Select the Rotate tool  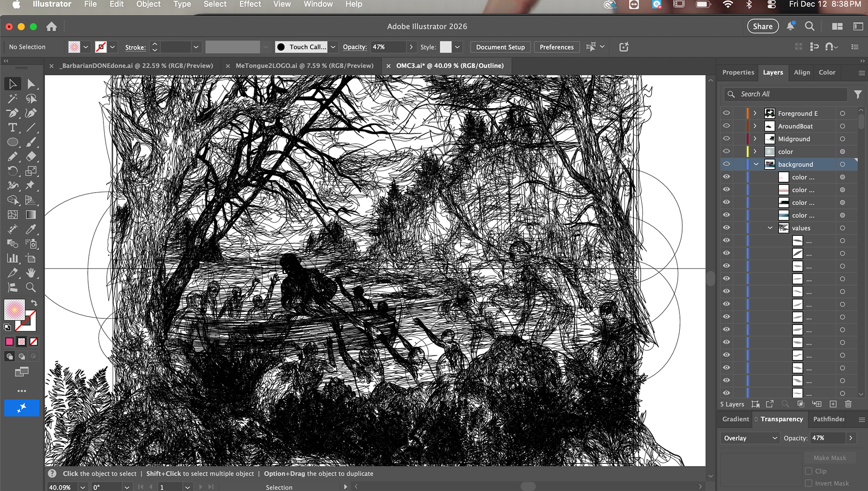(x=13, y=171)
